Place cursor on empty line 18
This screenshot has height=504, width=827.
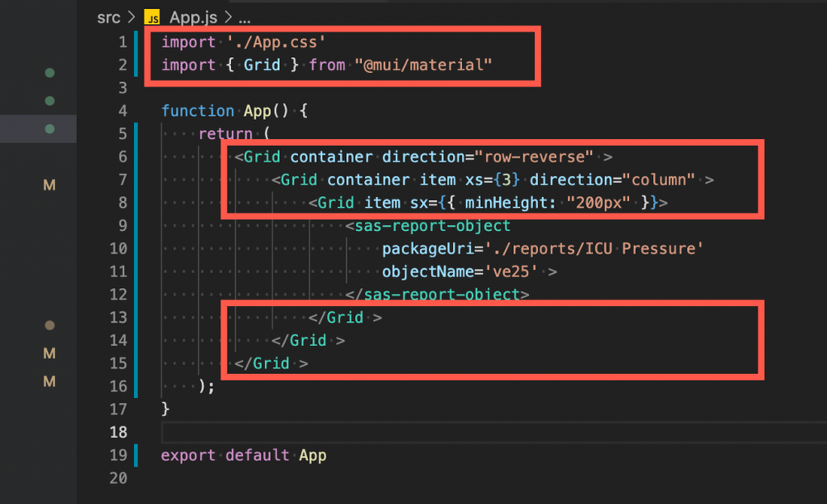(x=414, y=432)
